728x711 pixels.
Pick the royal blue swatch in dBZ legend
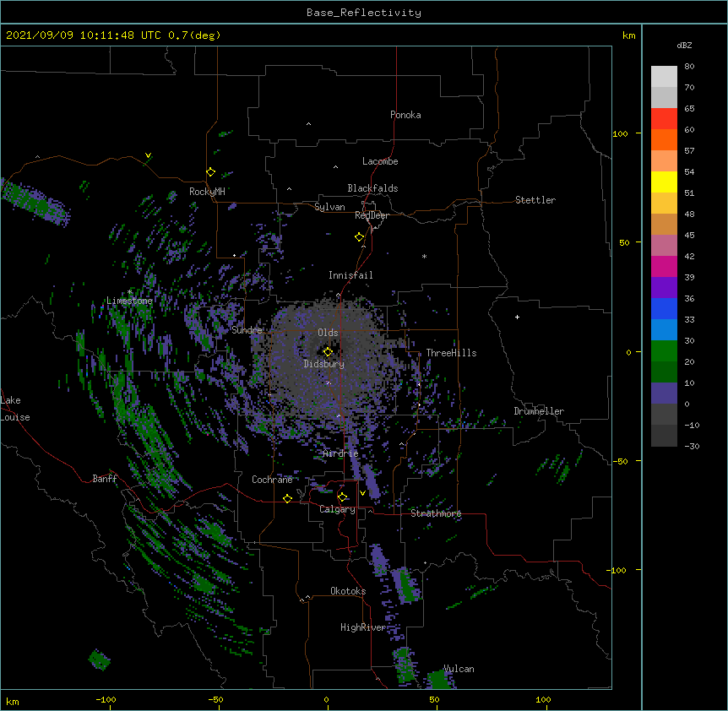[x=664, y=308]
